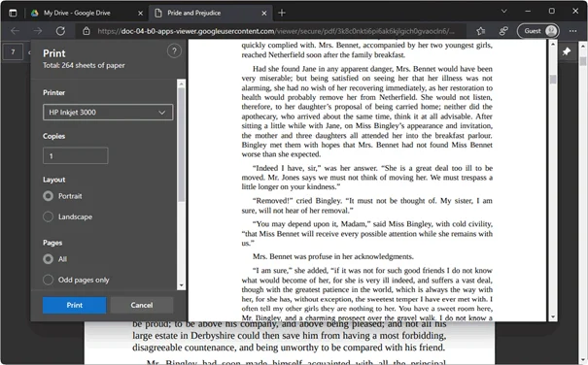Viewport: 588px width, 365px height.
Task: Click print preview scrollbar thumb
Action: click(x=553, y=80)
